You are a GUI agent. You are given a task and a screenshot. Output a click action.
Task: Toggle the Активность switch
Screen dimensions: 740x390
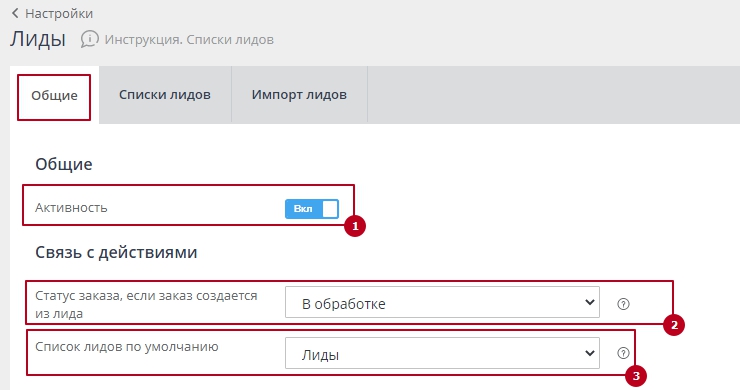pos(311,209)
